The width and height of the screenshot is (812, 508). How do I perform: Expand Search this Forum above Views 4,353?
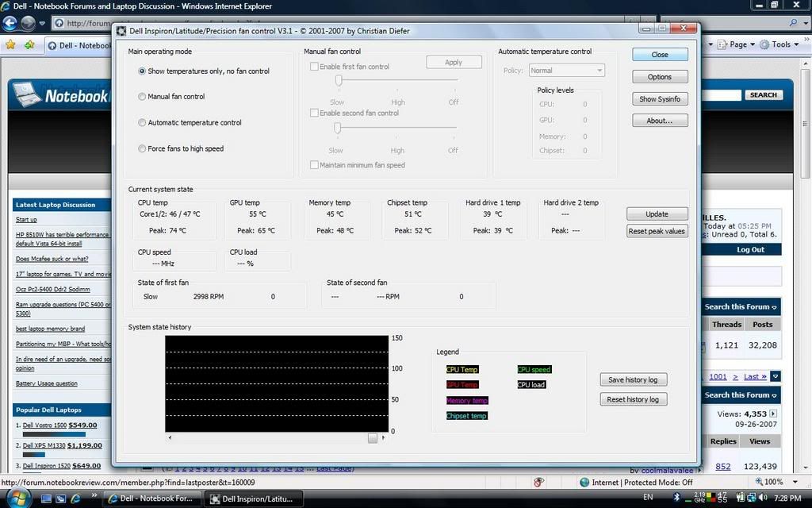point(740,395)
